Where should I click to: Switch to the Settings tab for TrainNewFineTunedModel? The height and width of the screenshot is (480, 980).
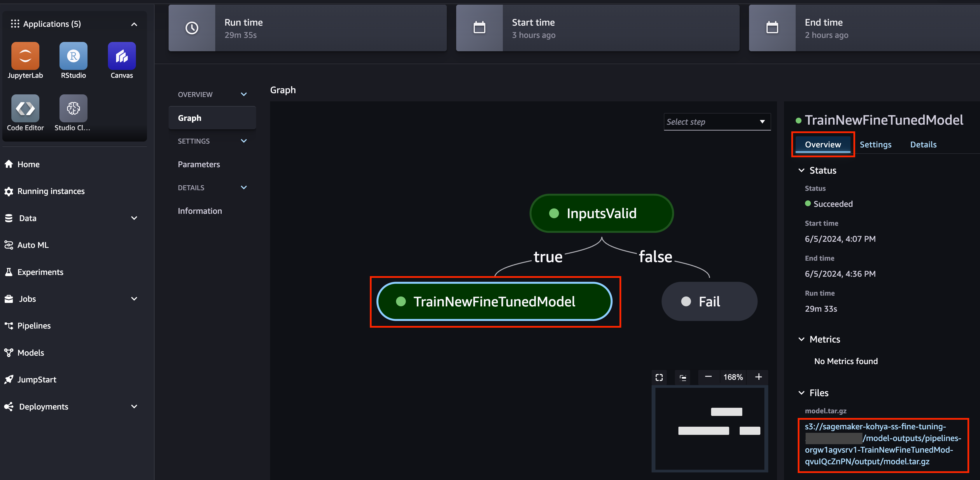coord(875,144)
